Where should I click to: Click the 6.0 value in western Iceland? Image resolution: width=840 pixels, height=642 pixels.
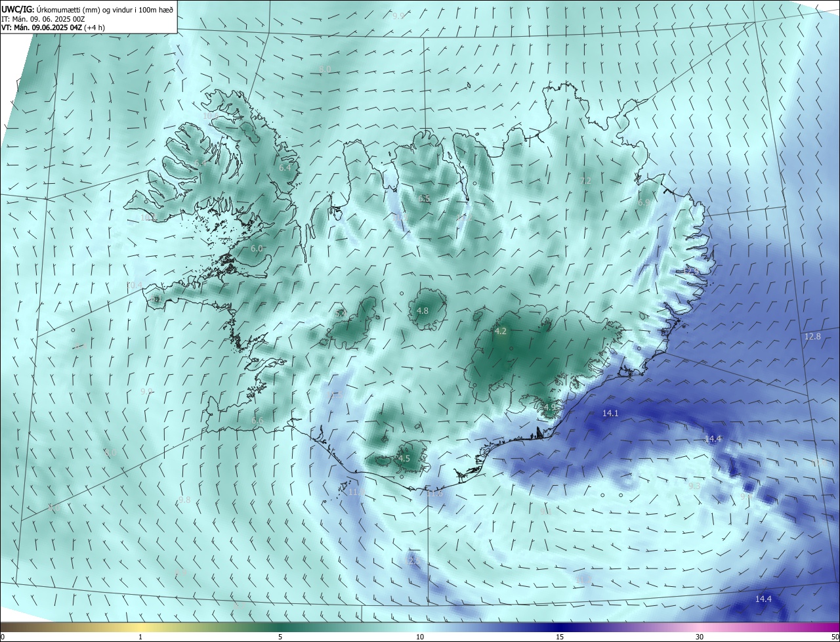(257, 249)
